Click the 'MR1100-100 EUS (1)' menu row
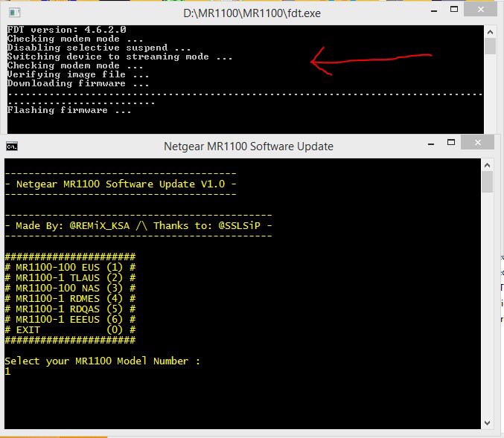The width and height of the screenshot is (504, 438). tap(71, 267)
